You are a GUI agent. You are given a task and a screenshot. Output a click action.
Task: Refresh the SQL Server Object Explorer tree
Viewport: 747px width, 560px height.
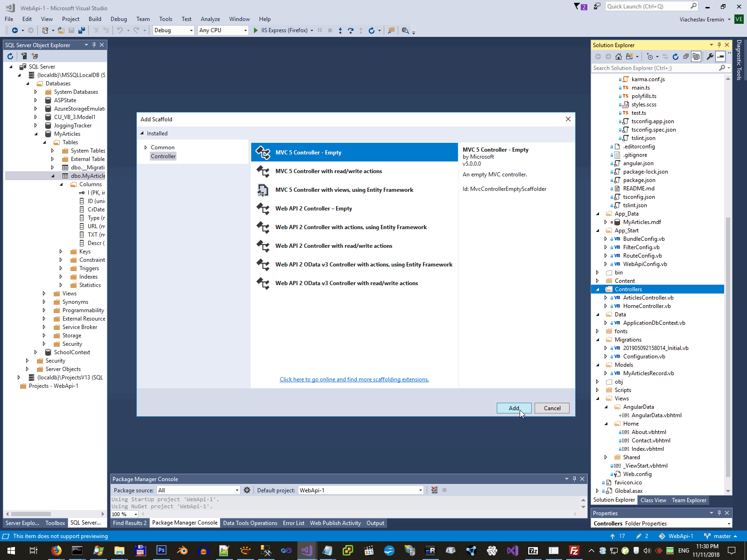pyautogui.click(x=10, y=56)
